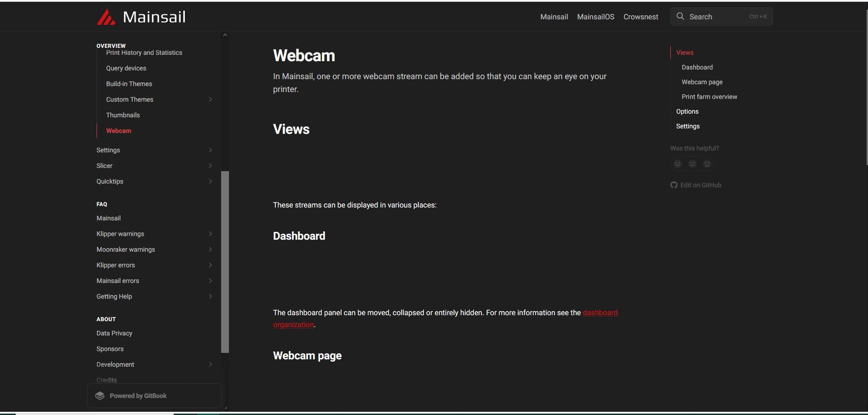
Task: Click the GitHub icon beside Edit on GitHub
Action: (x=674, y=185)
